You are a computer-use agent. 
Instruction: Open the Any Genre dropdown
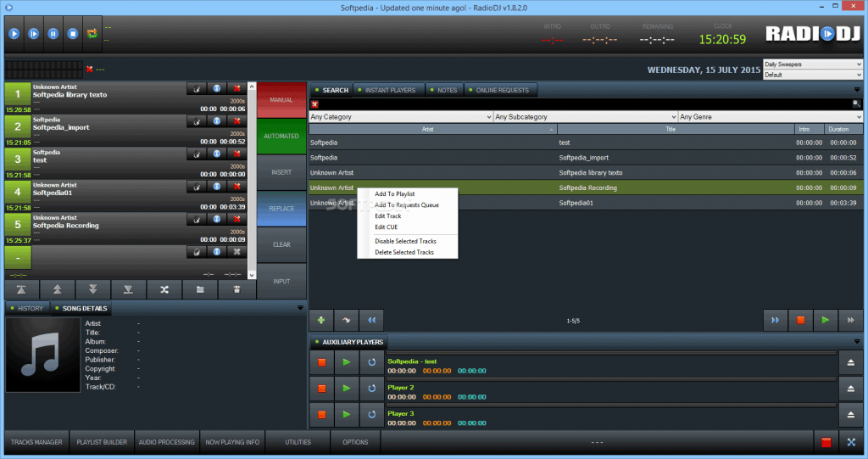(770, 117)
